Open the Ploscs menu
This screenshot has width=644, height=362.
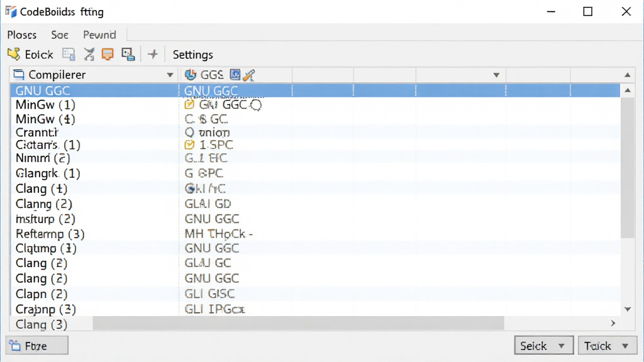(22, 35)
